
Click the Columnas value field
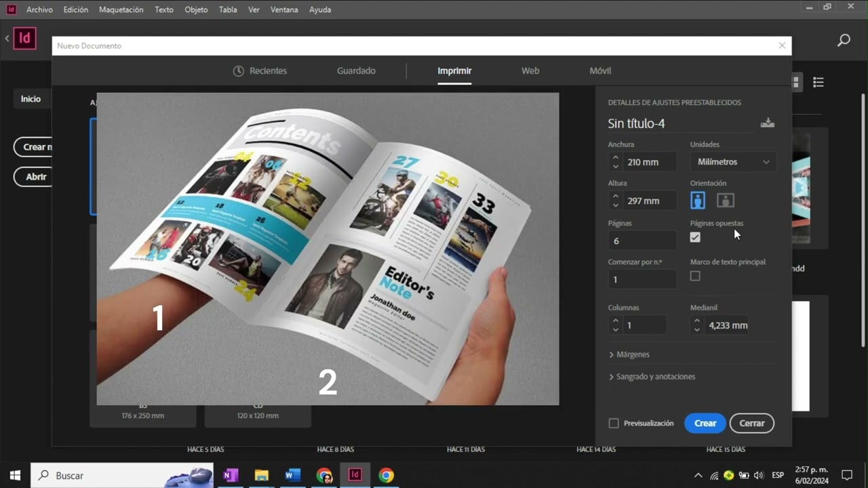tap(644, 325)
